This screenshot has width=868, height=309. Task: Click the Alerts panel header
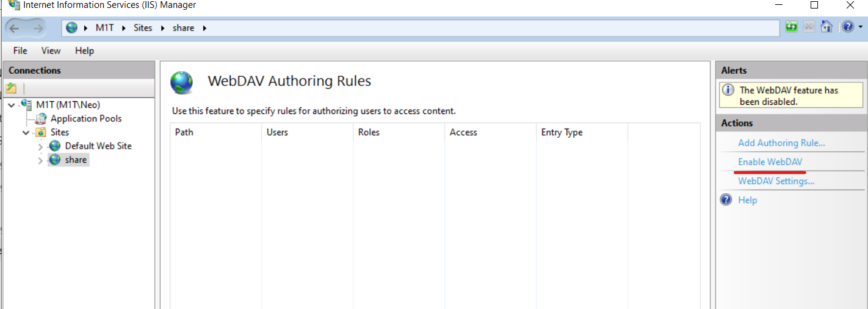click(792, 71)
